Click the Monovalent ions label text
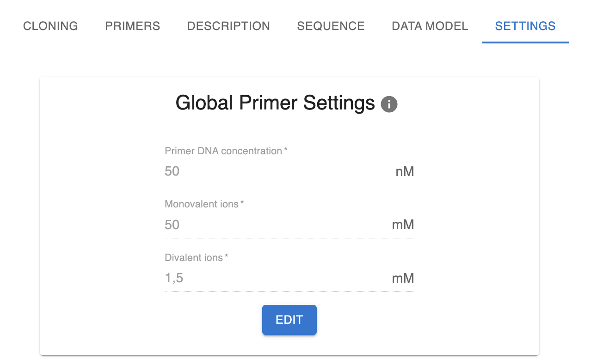 click(x=202, y=204)
